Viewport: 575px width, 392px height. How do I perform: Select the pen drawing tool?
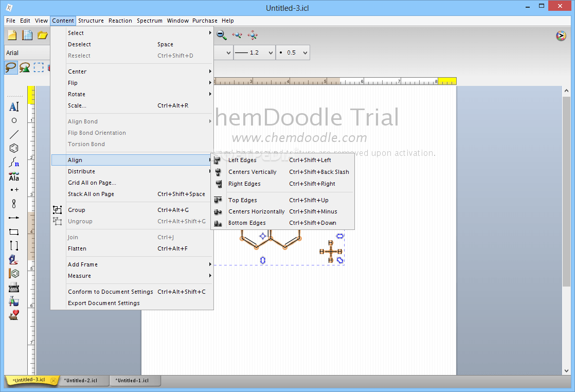[14, 260]
